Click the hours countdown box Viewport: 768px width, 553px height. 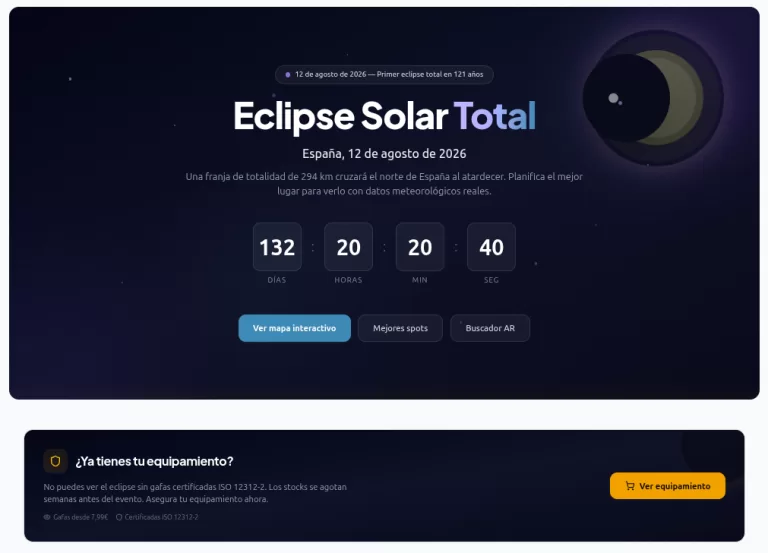pyautogui.click(x=348, y=247)
